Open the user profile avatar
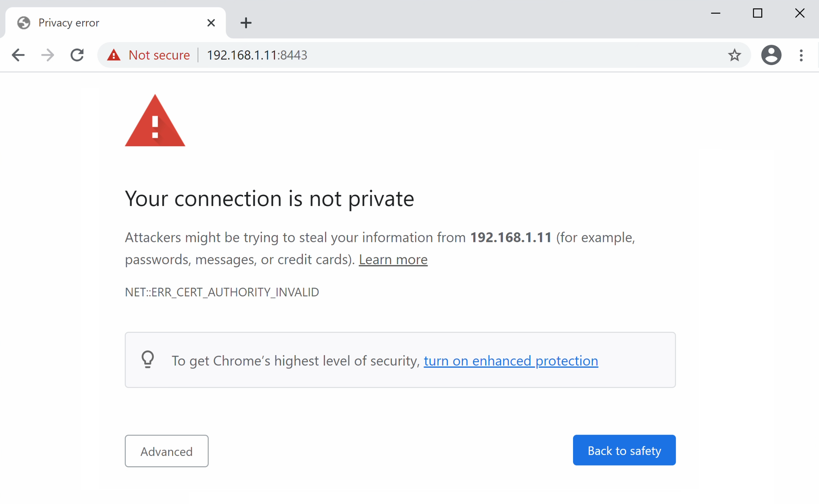 771,55
